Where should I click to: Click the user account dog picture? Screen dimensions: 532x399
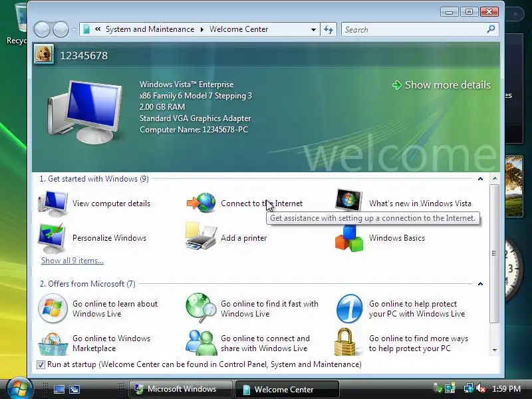[44, 54]
